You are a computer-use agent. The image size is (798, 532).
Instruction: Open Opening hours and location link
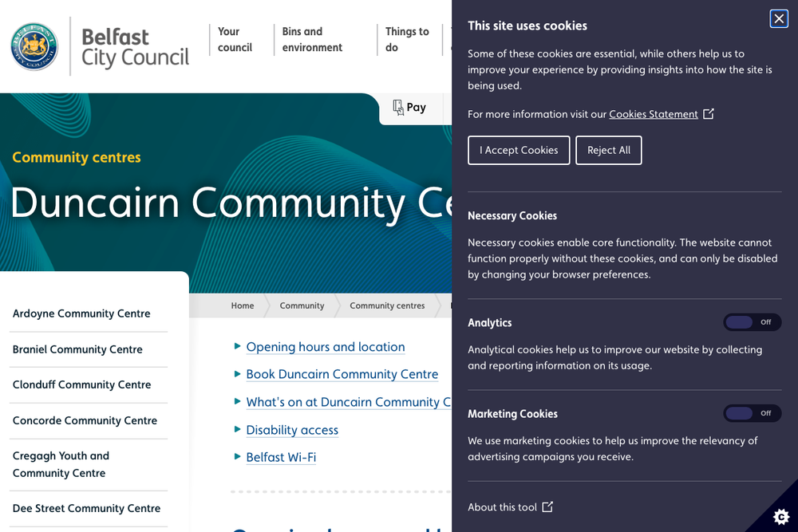[x=326, y=347]
